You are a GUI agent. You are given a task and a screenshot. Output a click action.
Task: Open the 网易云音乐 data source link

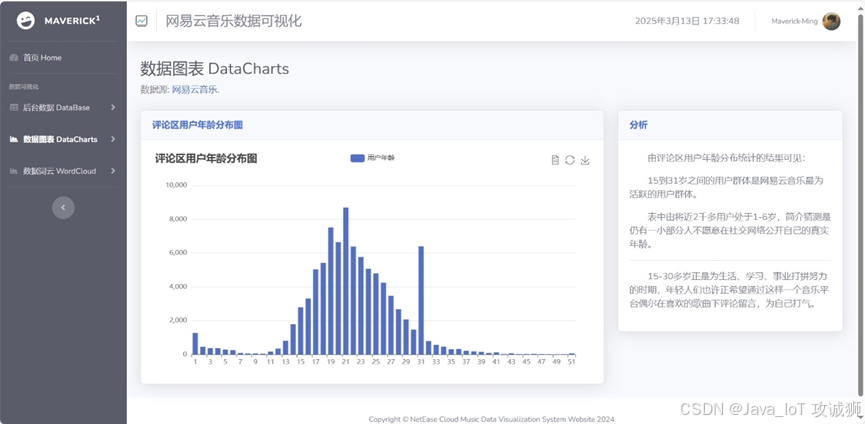tap(196, 89)
